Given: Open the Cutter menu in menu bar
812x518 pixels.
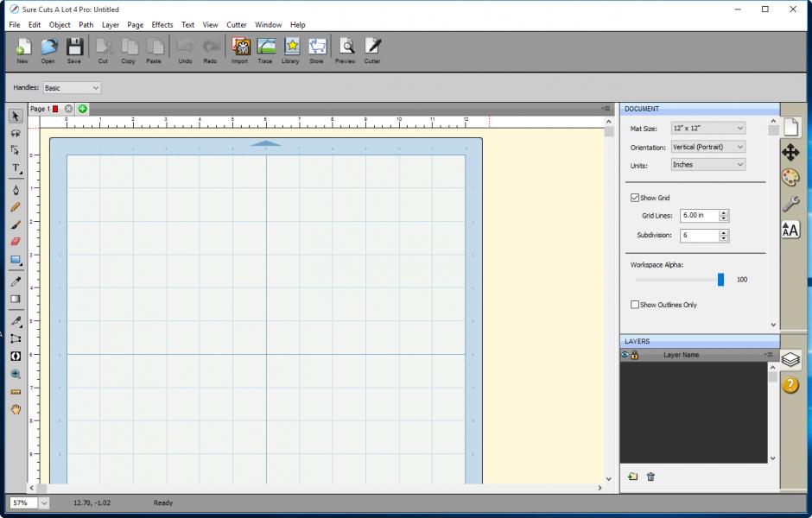Looking at the screenshot, I should pos(237,25).
